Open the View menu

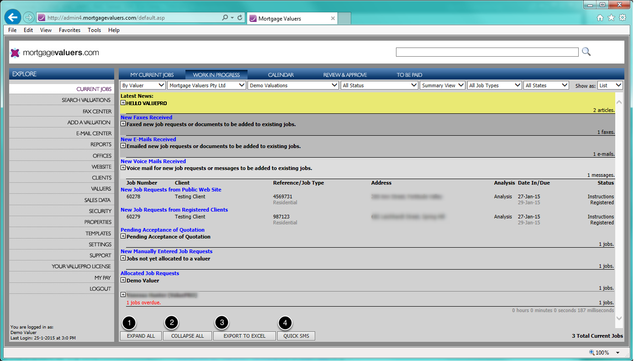tap(46, 30)
